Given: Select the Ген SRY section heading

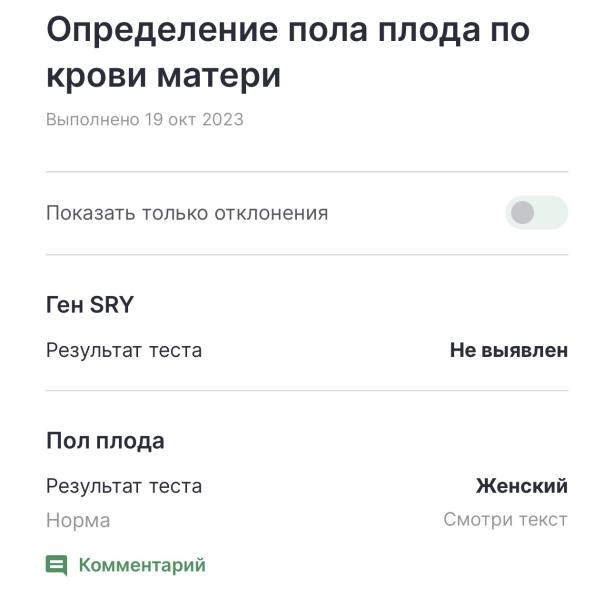Looking at the screenshot, I should [x=90, y=304].
